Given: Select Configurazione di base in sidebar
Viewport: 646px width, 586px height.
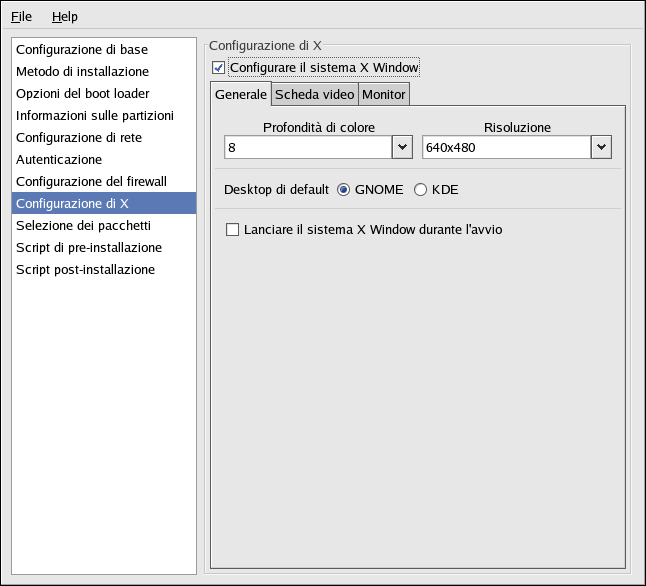Looking at the screenshot, I should pyautogui.click(x=82, y=50).
